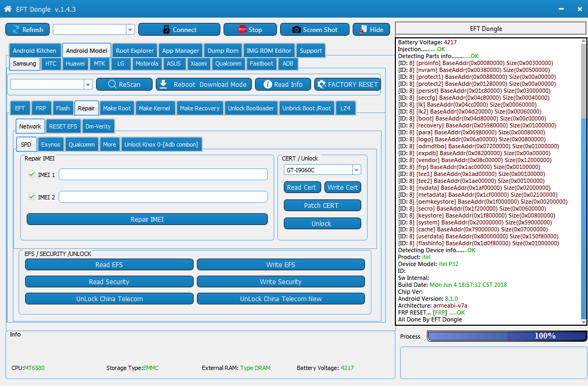Toggle the IMEI 1 checkbox
Screen dimensions: 588x386
coord(32,174)
